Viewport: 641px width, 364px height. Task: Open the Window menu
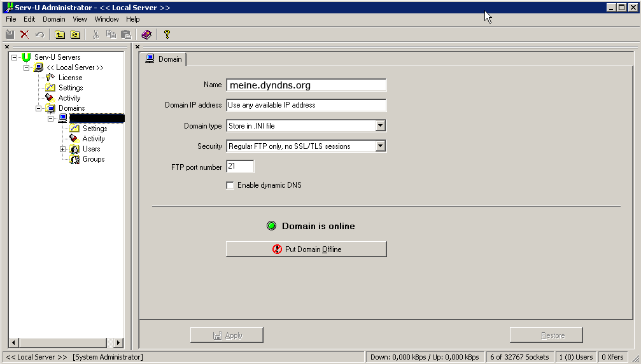click(x=106, y=19)
